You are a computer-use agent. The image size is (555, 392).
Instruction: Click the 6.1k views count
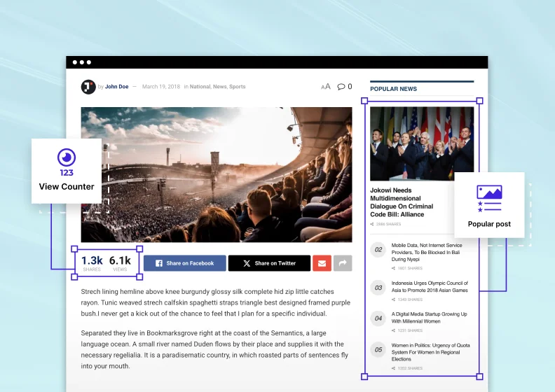pyautogui.click(x=120, y=261)
